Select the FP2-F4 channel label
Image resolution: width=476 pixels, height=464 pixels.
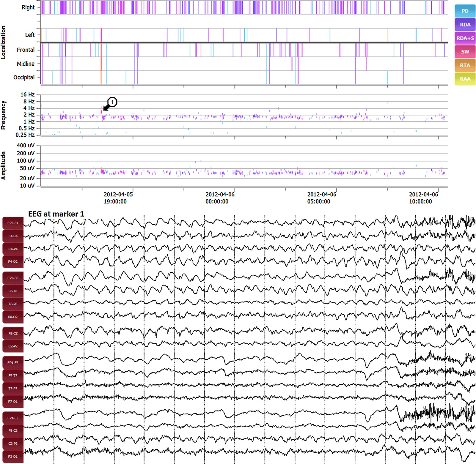[13, 223]
